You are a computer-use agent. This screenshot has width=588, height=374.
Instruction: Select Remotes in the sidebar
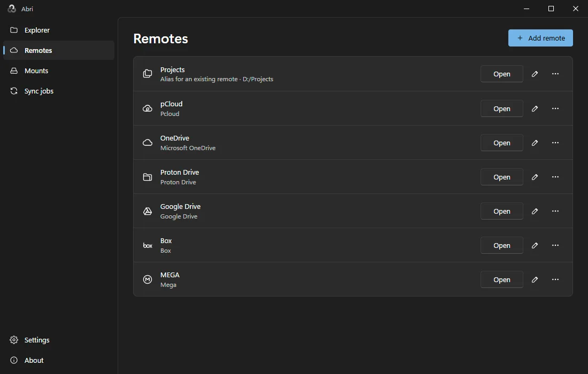59,50
